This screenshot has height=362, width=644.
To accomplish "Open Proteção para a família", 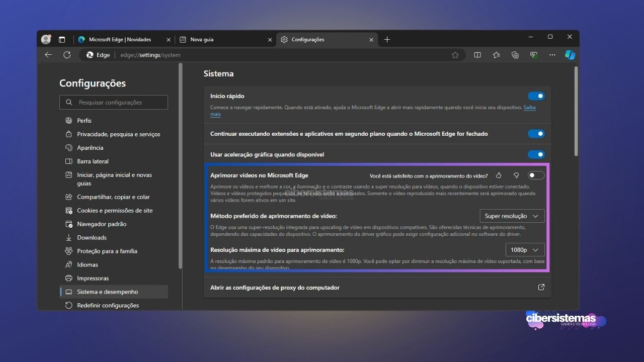I will click(x=114, y=251).
